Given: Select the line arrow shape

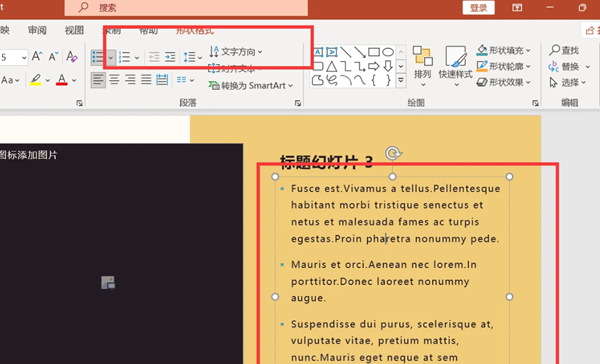Looking at the screenshot, I should point(360,52).
